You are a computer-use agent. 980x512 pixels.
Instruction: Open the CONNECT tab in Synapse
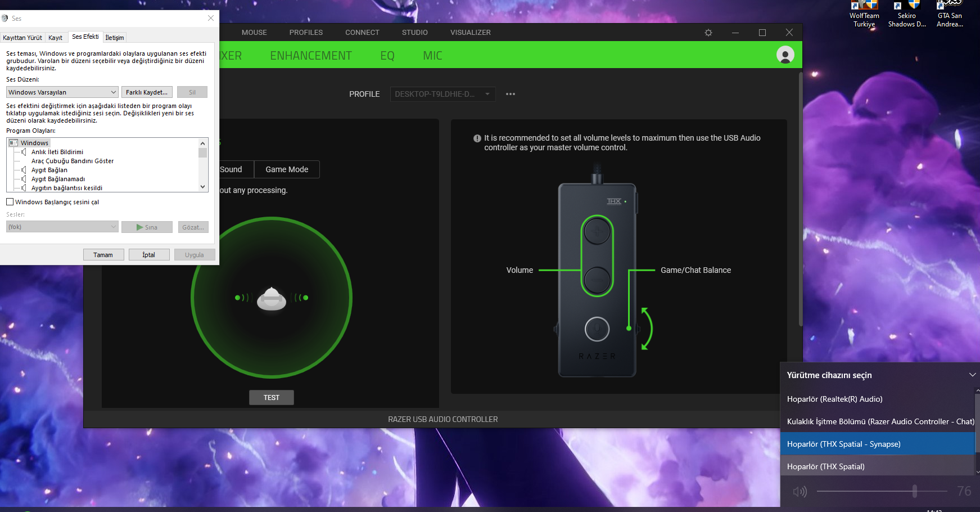point(362,33)
